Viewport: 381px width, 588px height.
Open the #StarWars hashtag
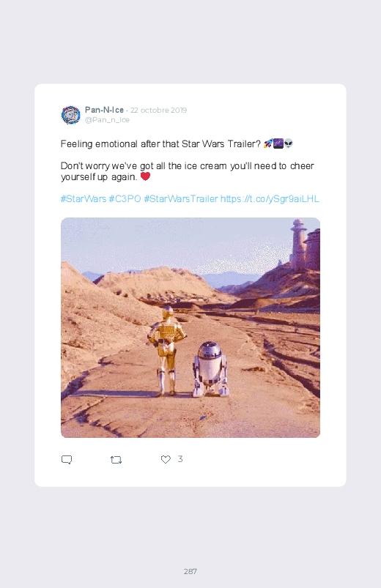coord(84,198)
